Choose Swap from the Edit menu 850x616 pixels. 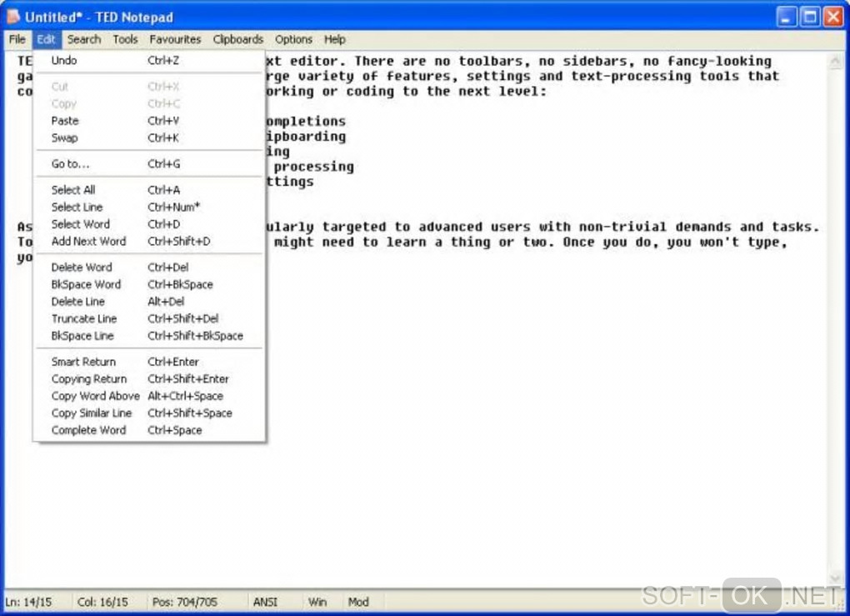point(149,138)
